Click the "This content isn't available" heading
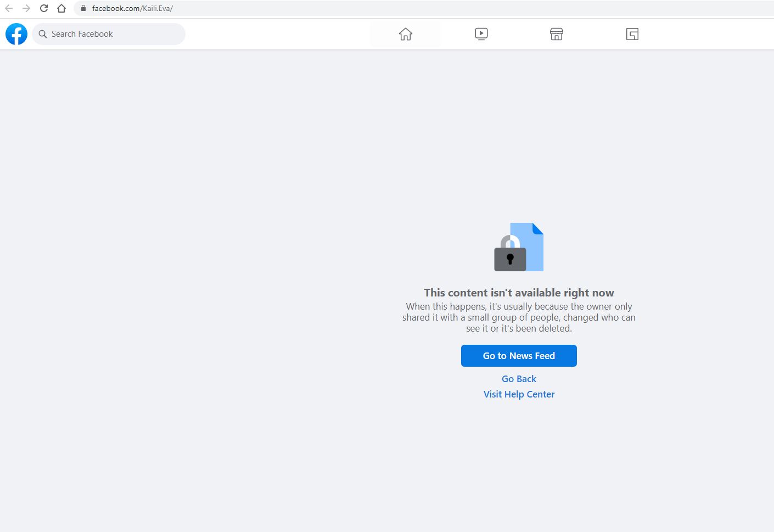The image size is (774, 532). [519, 293]
